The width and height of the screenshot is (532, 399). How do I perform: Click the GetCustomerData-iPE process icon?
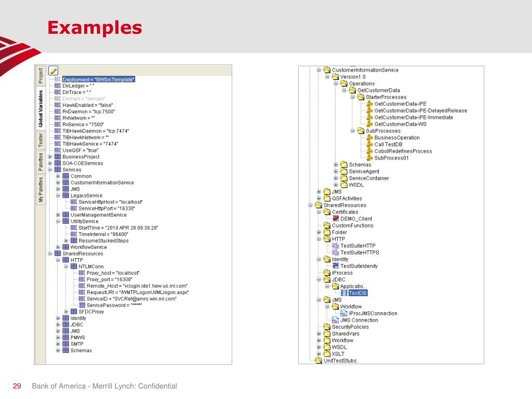pyautogui.click(x=370, y=104)
